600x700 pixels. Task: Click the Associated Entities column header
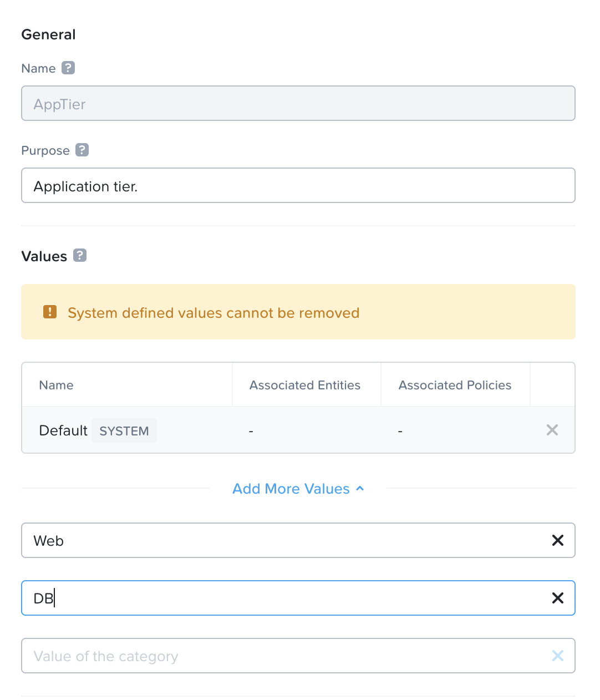304,385
